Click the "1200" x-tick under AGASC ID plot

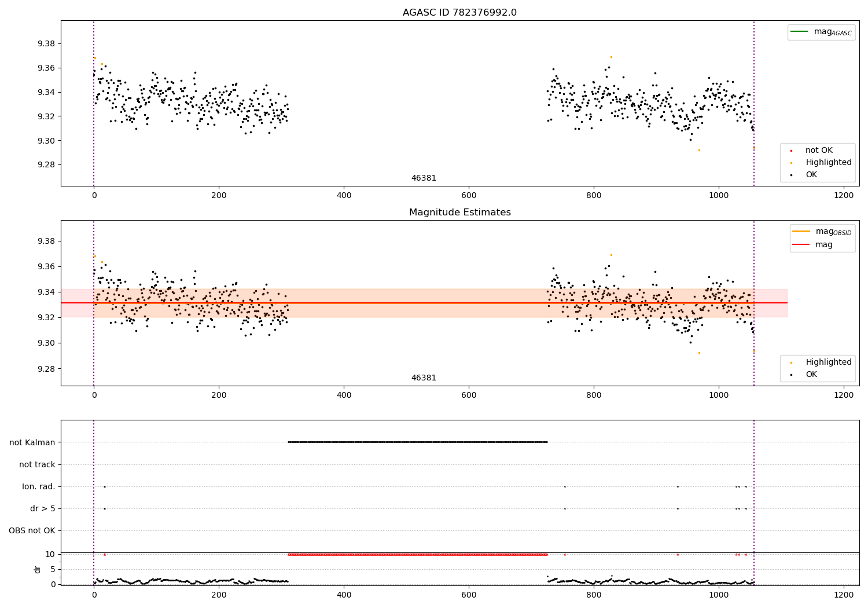pos(844,196)
